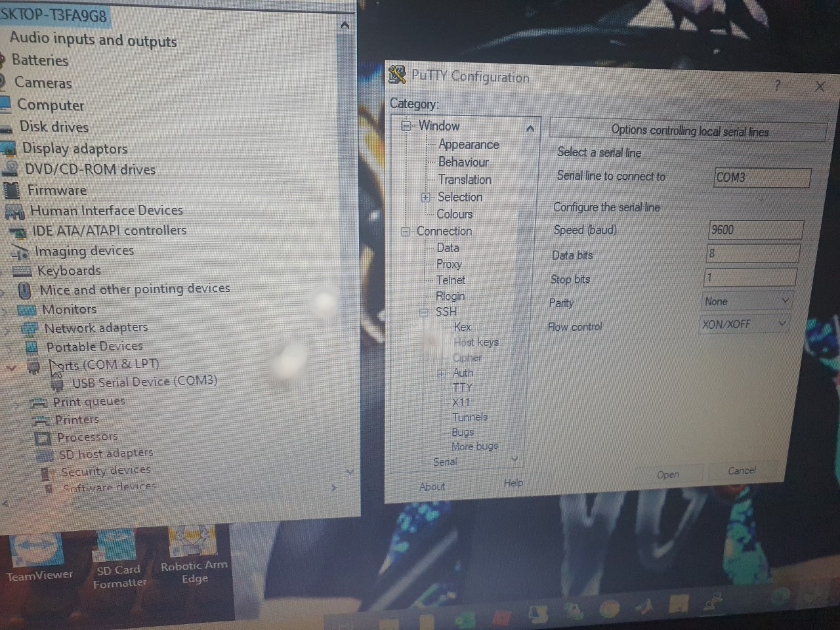Viewport: 840px width, 630px height.
Task: Select the SSH category in PuTTY
Action: tap(446, 312)
